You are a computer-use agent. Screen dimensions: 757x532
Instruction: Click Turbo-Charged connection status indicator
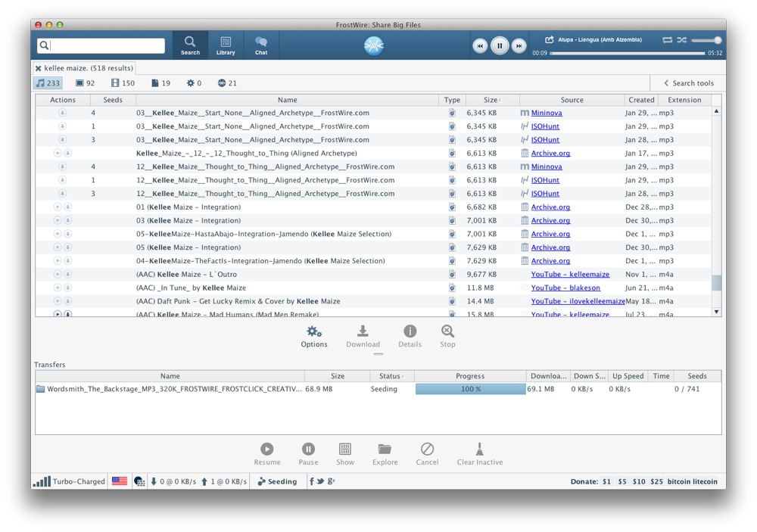click(69, 481)
